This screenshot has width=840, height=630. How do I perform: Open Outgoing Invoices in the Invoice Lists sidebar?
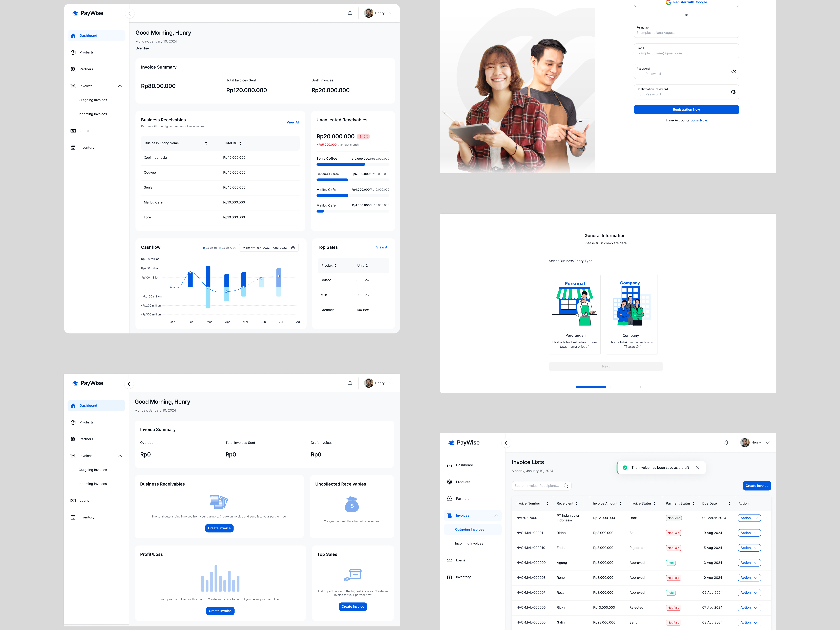tap(469, 529)
